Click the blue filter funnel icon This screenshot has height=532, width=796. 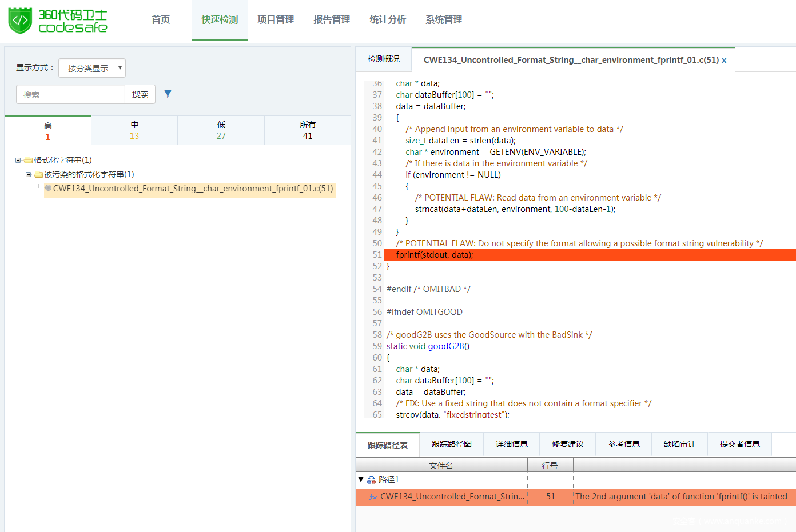point(168,94)
